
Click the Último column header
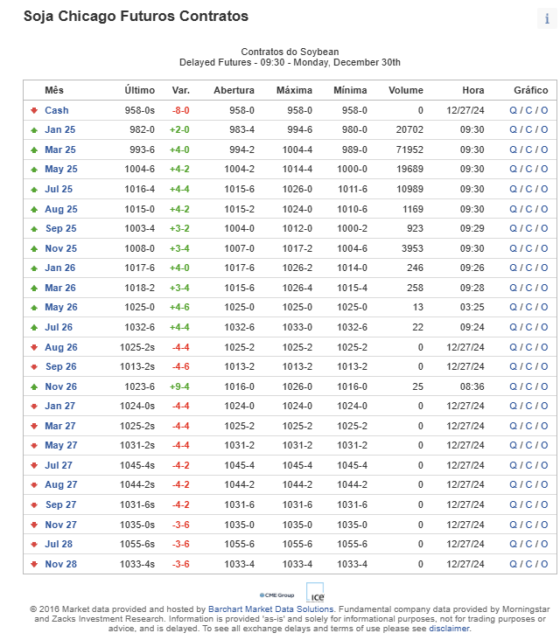coord(140,90)
